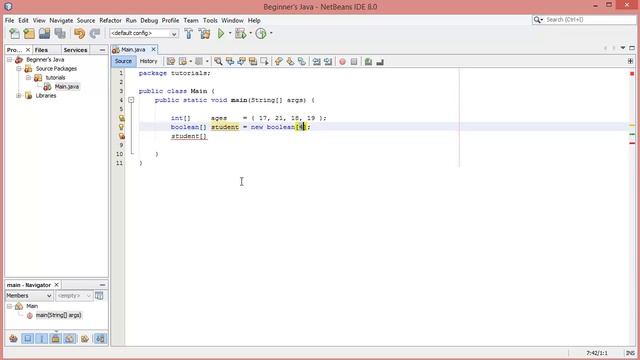Screen dimensions: 640x360
Task: Click the lightbulb hint on line 7
Action: pos(122,127)
